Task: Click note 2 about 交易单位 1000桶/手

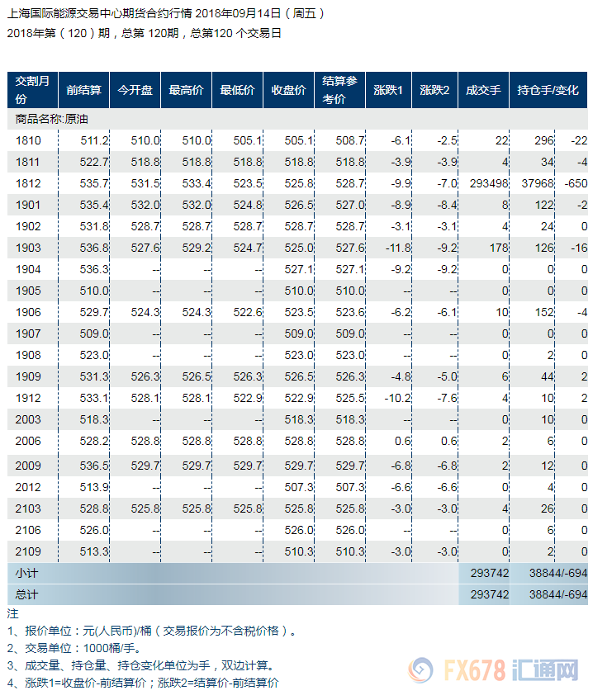Action: 74,648
